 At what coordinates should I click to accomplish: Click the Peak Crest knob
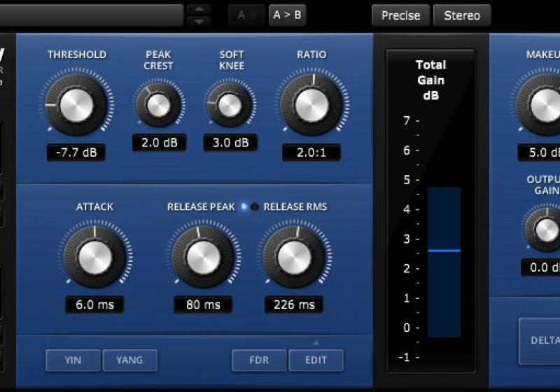(159, 105)
